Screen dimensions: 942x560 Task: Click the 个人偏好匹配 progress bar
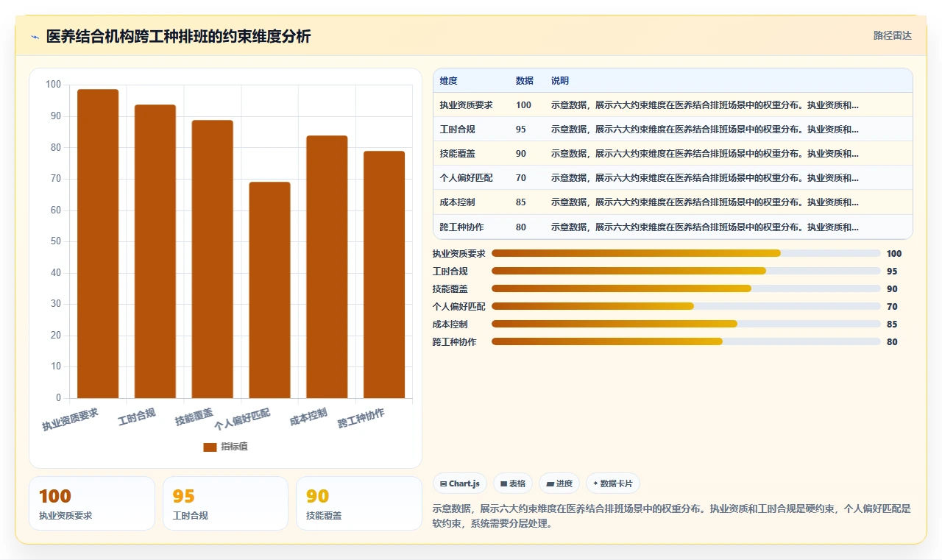click(686, 306)
